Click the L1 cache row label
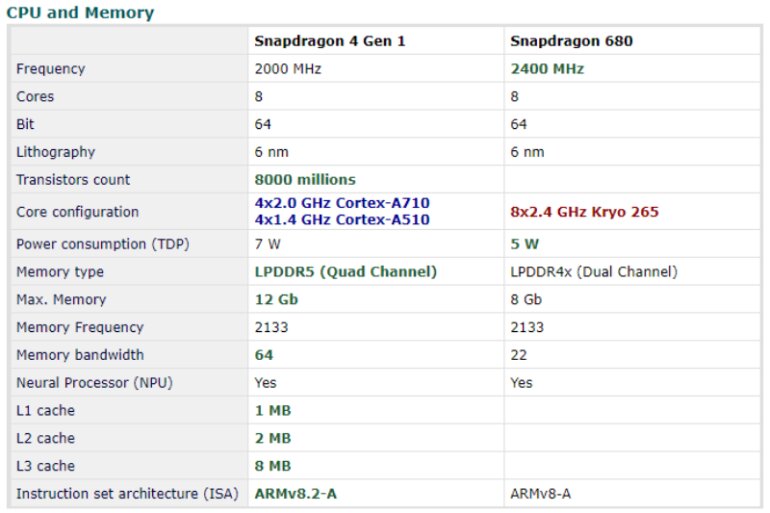Viewport: 770px width, 513px height. [x=46, y=410]
